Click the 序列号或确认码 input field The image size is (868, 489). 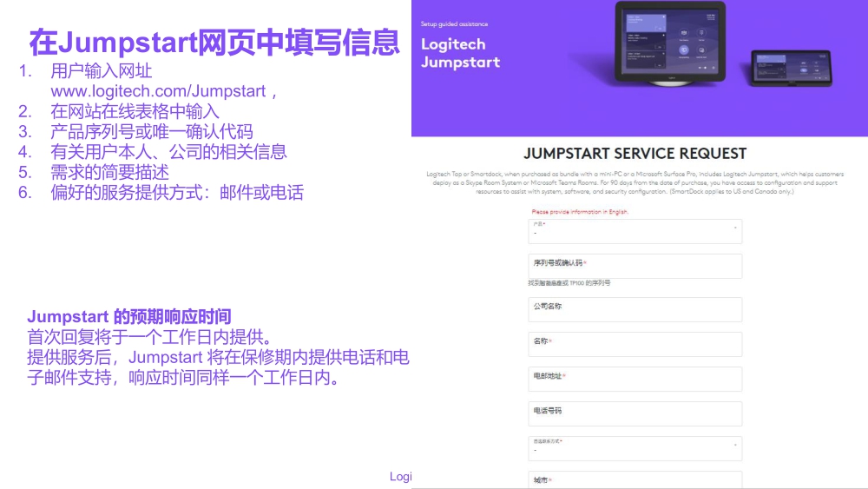point(635,266)
